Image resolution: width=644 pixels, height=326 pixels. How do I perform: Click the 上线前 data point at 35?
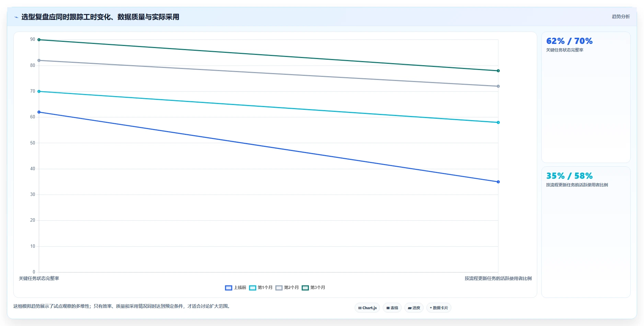tap(498, 182)
